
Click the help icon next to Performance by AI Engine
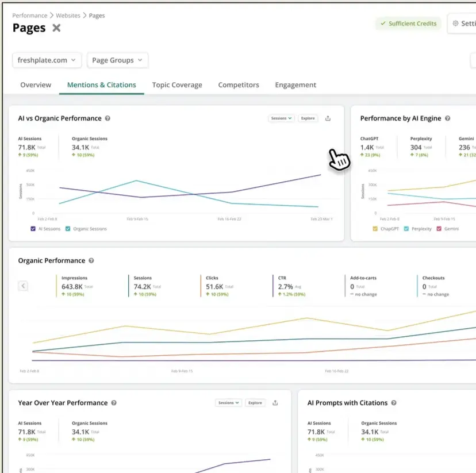[448, 118]
